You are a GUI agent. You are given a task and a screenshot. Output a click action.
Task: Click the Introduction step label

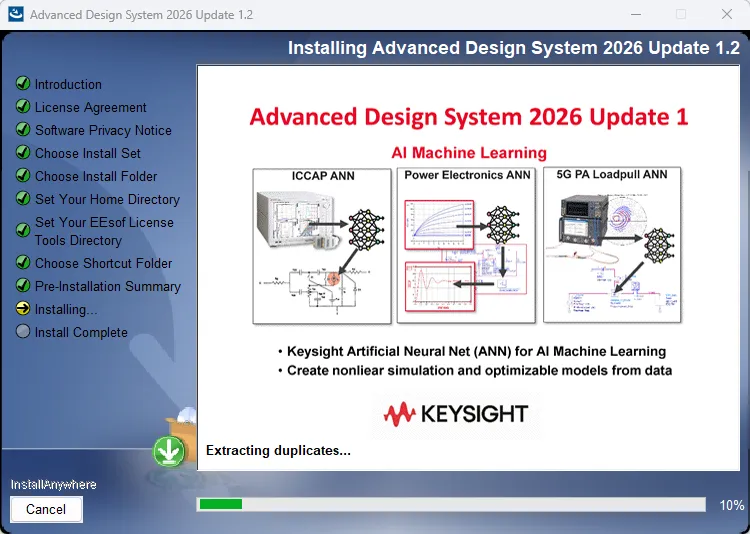(68, 84)
